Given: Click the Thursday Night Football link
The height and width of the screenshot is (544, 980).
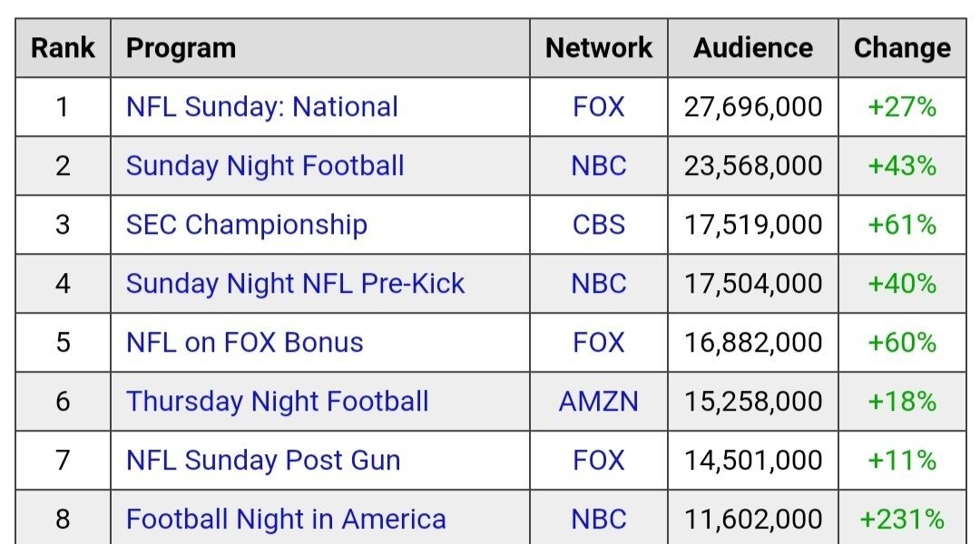Looking at the screenshot, I should (277, 402).
